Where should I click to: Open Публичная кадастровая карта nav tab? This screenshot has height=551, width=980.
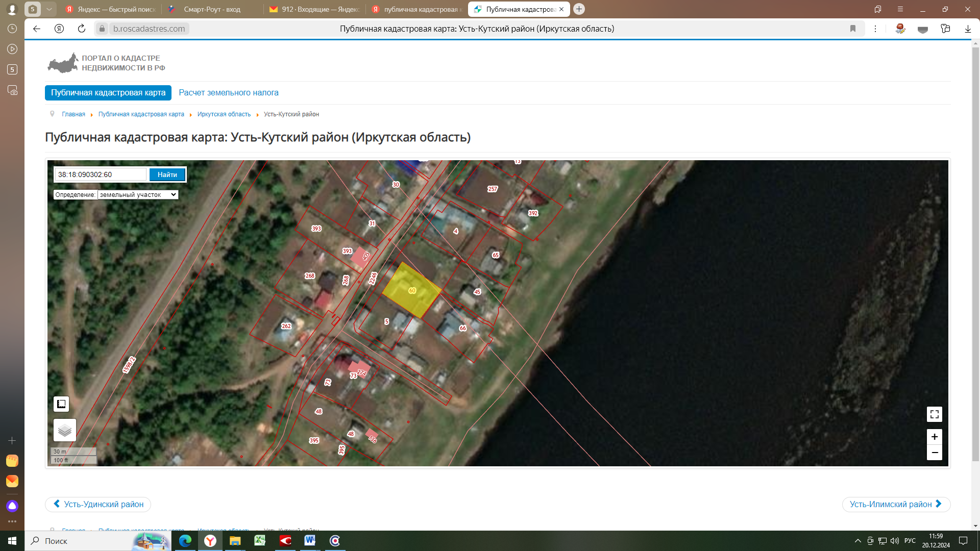108,93
